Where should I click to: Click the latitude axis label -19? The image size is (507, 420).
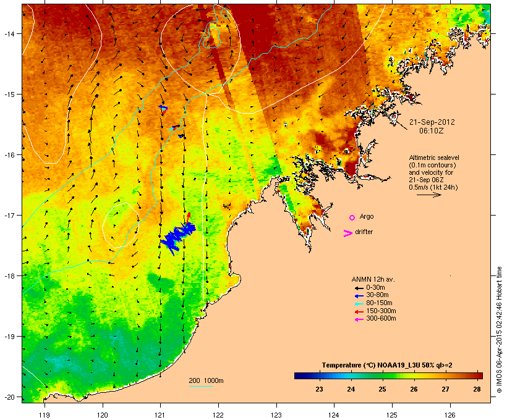9,337
